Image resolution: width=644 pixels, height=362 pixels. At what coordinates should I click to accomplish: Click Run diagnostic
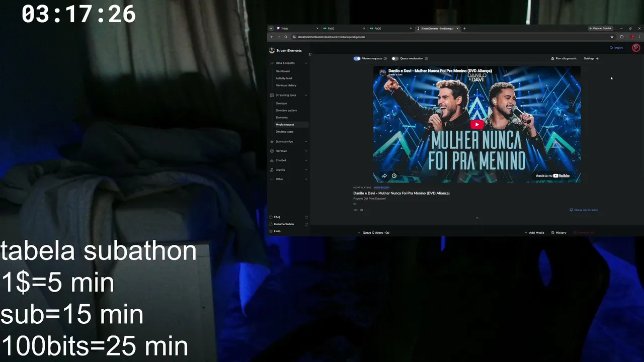tap(564, 59)
